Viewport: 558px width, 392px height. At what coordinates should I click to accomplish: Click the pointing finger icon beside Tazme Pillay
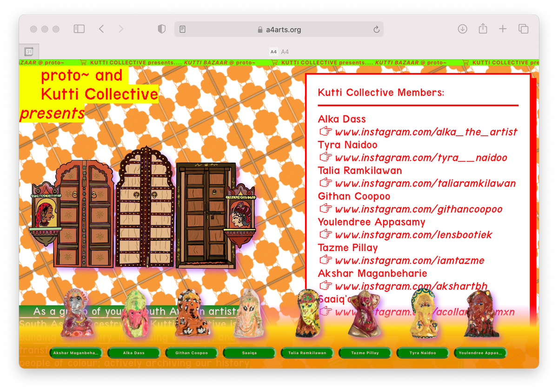pyautogui.click(x=325, y=260)
